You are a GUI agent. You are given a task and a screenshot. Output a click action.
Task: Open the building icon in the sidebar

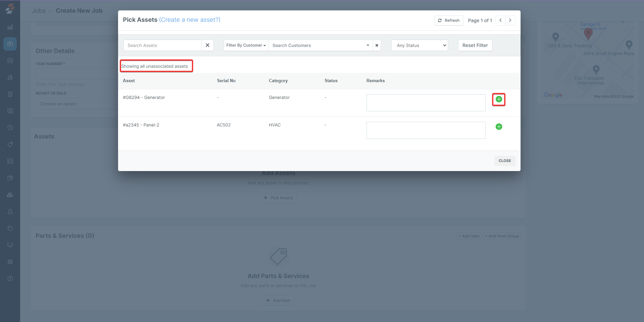10,94
